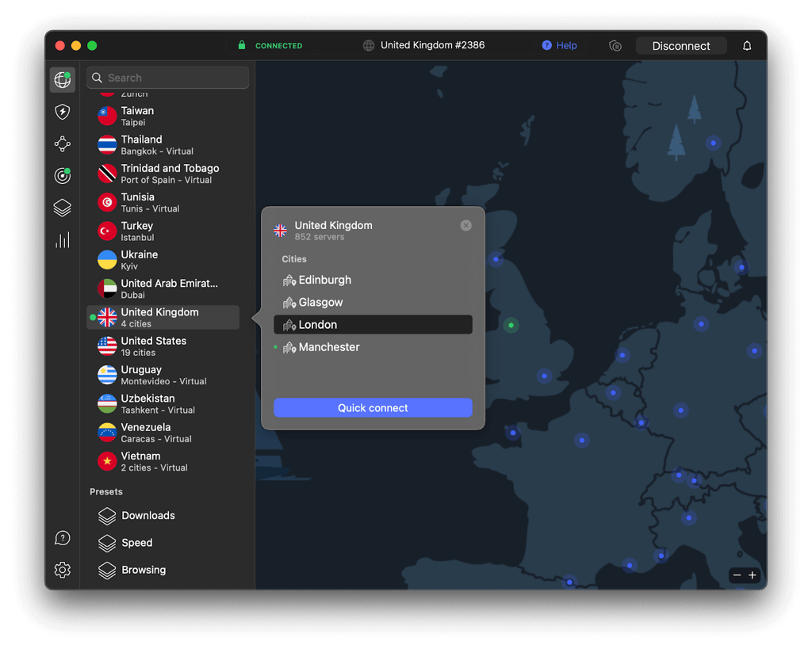This screenshot has width=812, height=649.
Task: Choose Uruguay from the country list
Action: click(163, 376)
